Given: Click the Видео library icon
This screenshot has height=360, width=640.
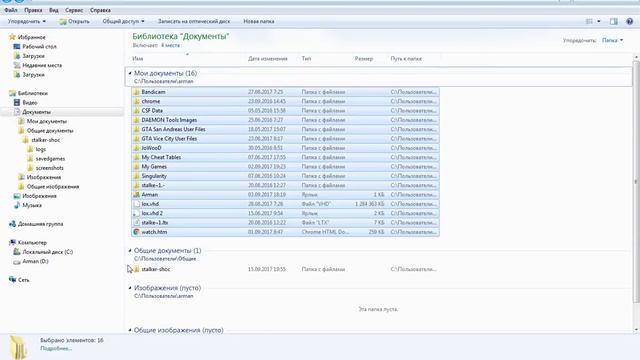Looking at the screenshot, I should point(17,102).
